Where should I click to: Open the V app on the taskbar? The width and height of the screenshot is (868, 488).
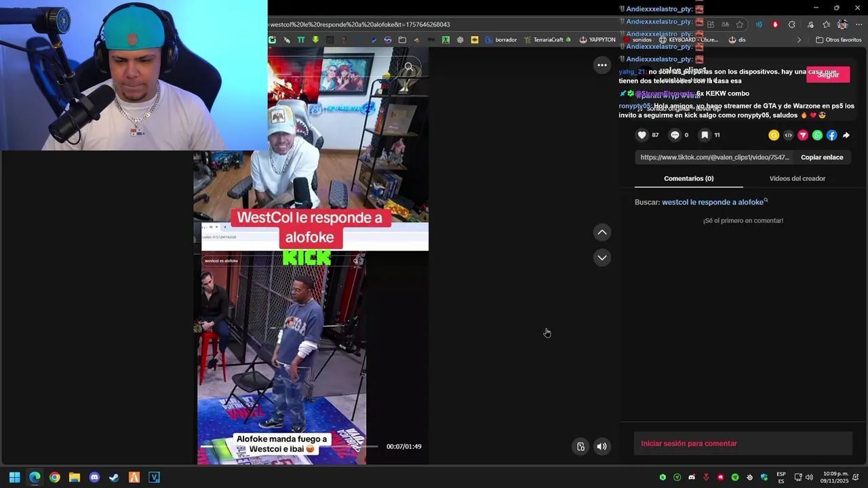(x=154, y=477)
